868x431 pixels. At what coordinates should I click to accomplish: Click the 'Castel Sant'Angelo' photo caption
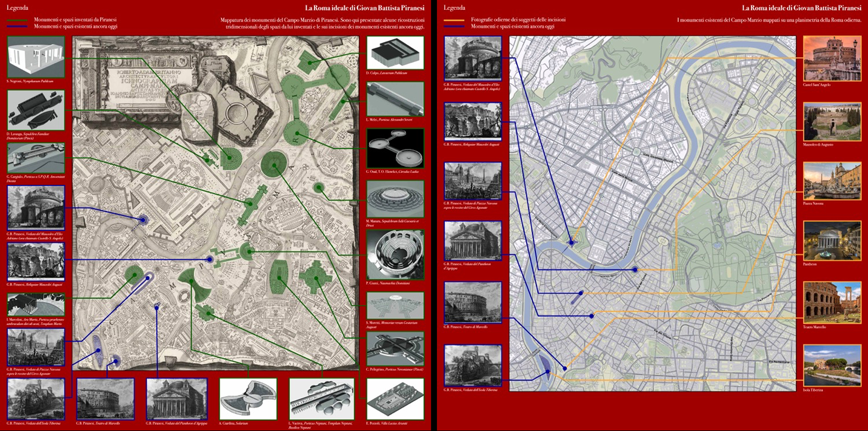click(816, 84)
